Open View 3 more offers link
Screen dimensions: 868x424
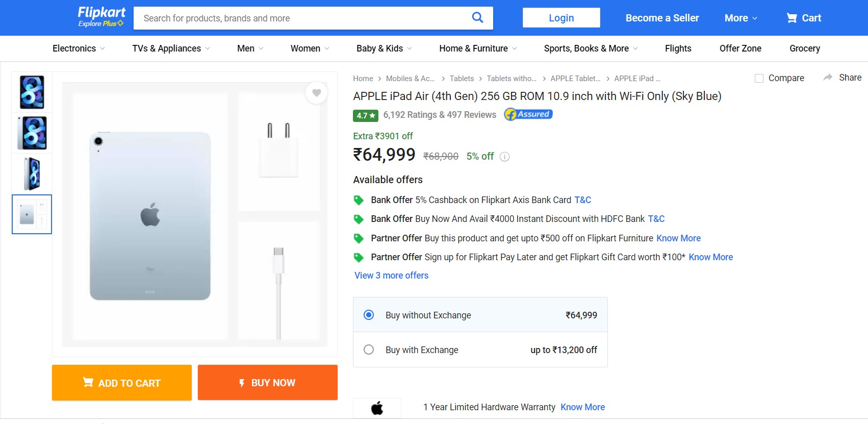point(391,275)
